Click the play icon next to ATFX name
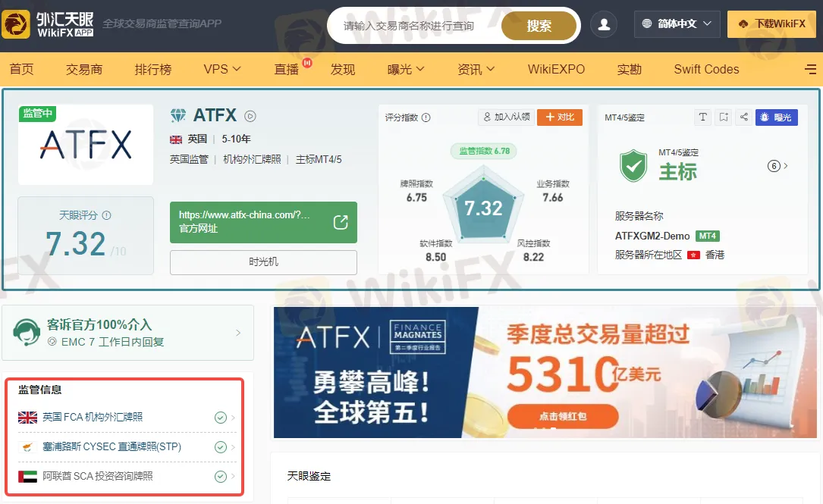 pos(250,117)
